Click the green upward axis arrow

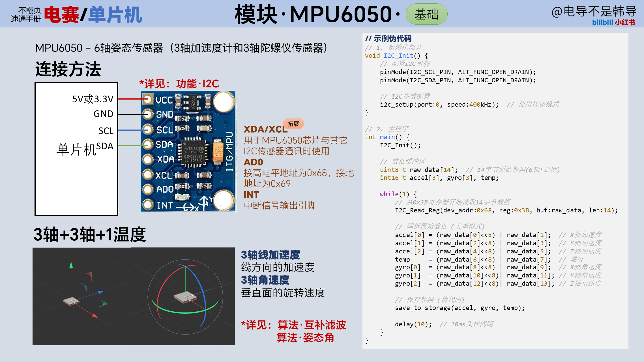pyautogui.click(x=71, y=266)
